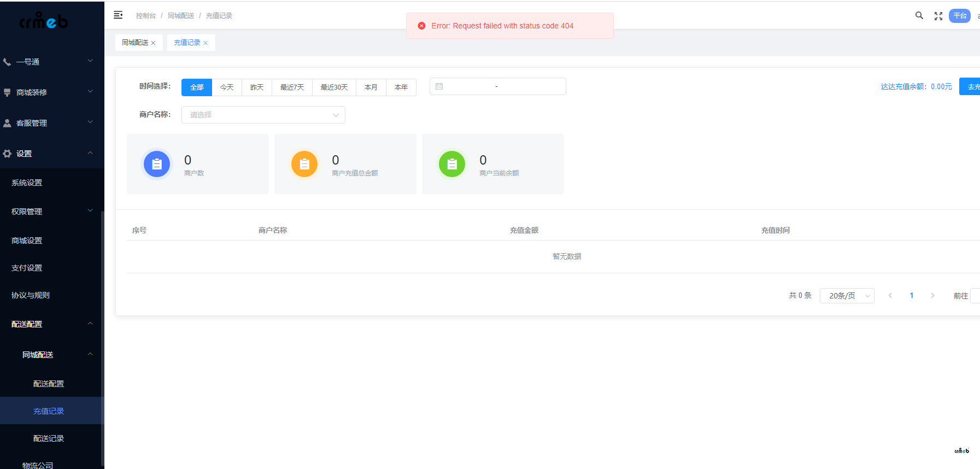Click the date range picker field

click(497, 87)
